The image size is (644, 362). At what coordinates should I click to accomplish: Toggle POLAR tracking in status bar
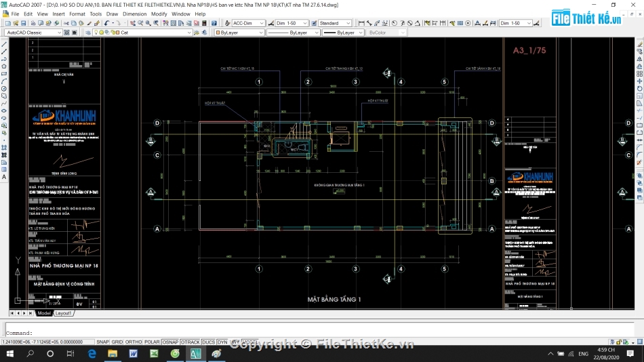pyautogui.click(x=152, y=342)
